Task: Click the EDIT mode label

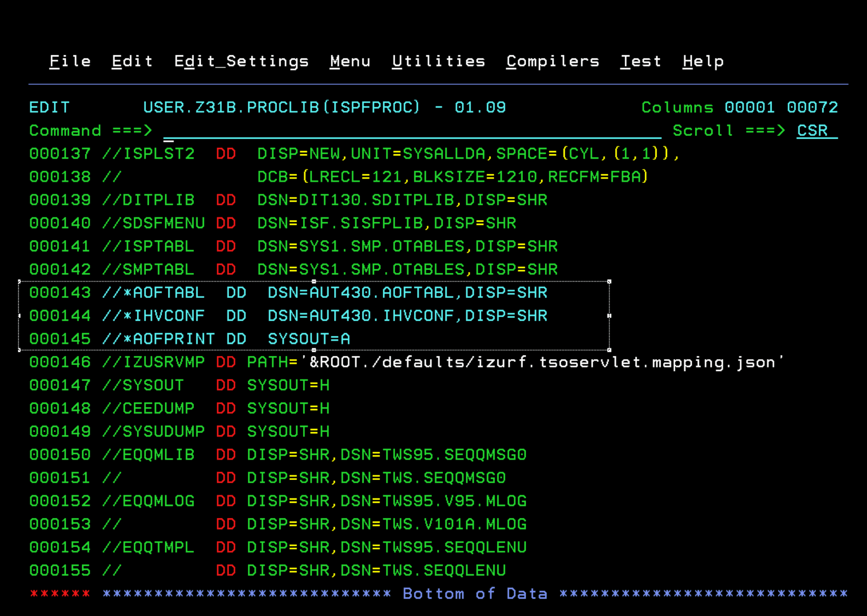Action: pyautogui.click(x=49, y=107)
